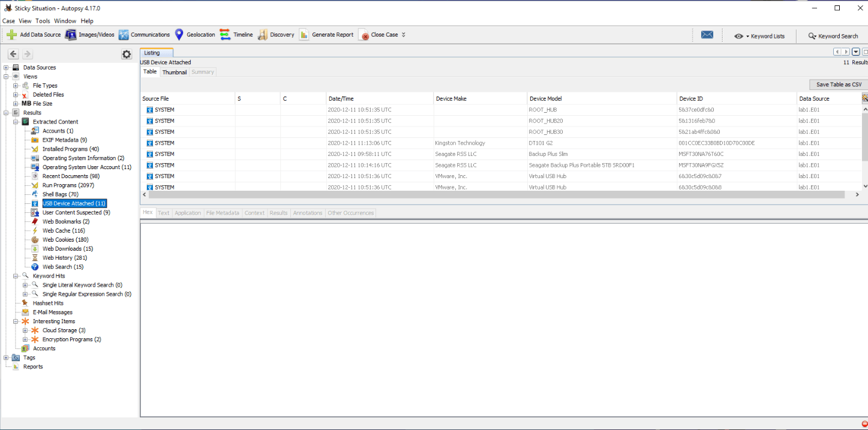The width and height of the screenshot is (868, 430).
Task: Open the Window menu
Action: tap(65, 21)
